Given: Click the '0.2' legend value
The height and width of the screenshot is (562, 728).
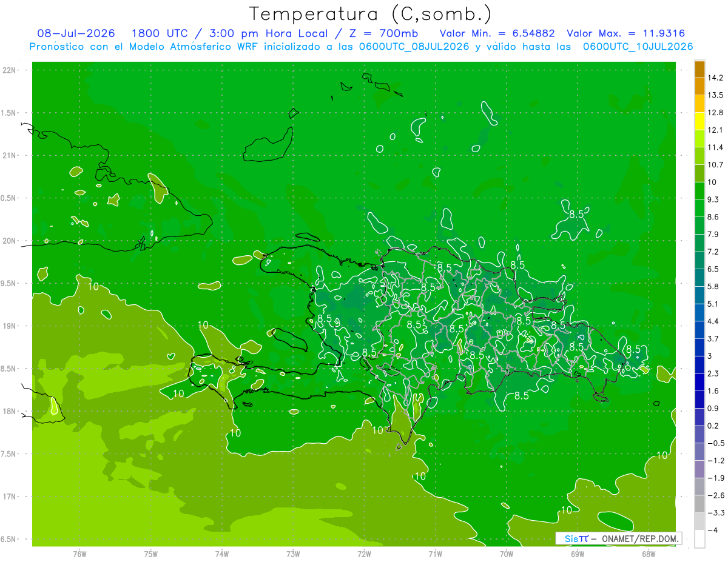Looking at the screenshot, I should (714, 426).
